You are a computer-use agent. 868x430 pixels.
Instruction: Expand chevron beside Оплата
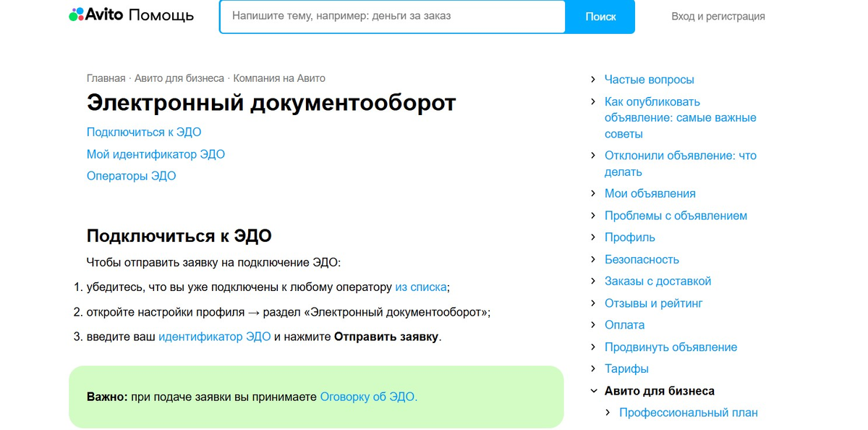[593, 325]
